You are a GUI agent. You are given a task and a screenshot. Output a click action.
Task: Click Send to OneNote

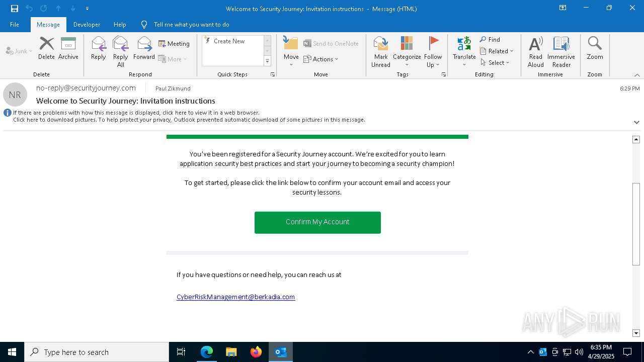point(331,44)
